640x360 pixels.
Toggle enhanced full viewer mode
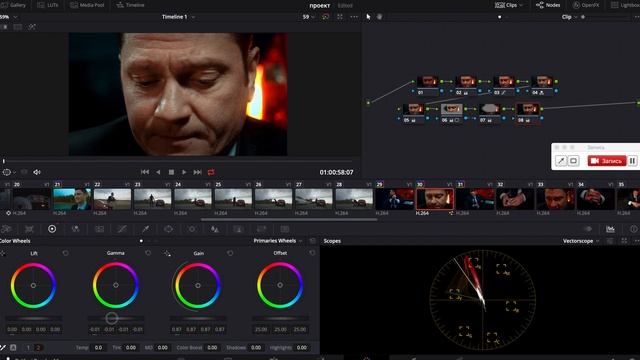point(340,17)
